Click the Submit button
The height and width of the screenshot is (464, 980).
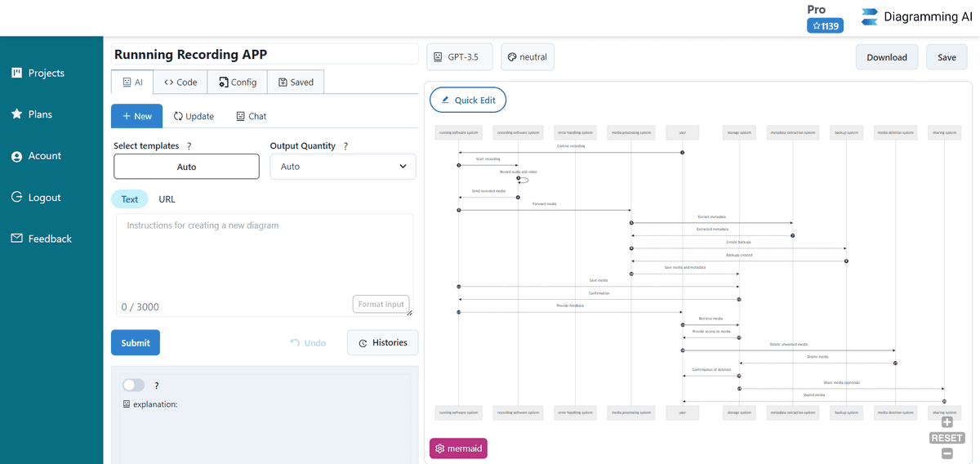point(136,342)
